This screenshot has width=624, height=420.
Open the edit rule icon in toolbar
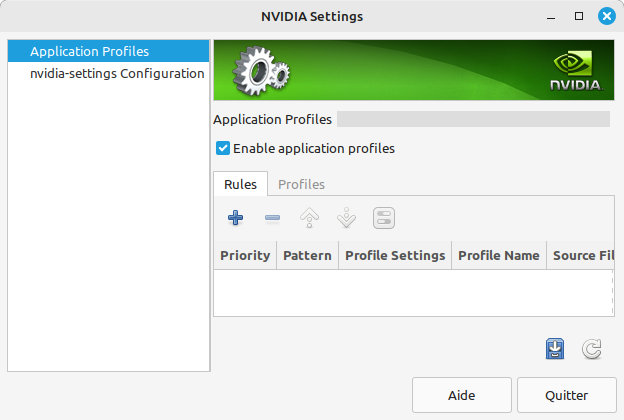pos(384,217)
